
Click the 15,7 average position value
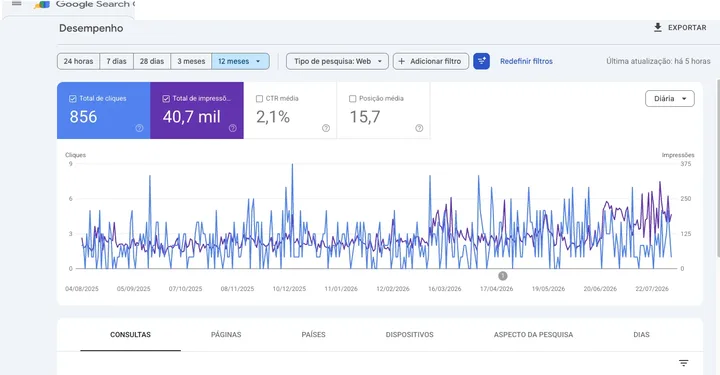pos(365,117)
